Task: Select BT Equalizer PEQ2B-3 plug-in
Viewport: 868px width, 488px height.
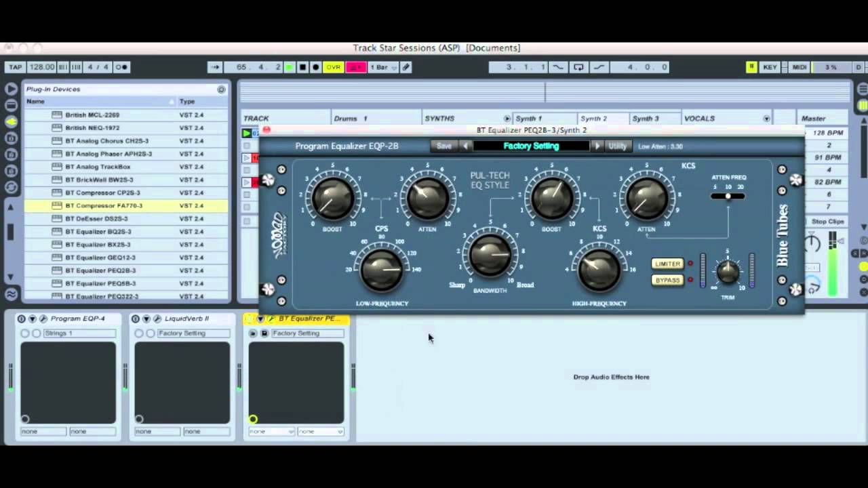Action: point(126,270)
